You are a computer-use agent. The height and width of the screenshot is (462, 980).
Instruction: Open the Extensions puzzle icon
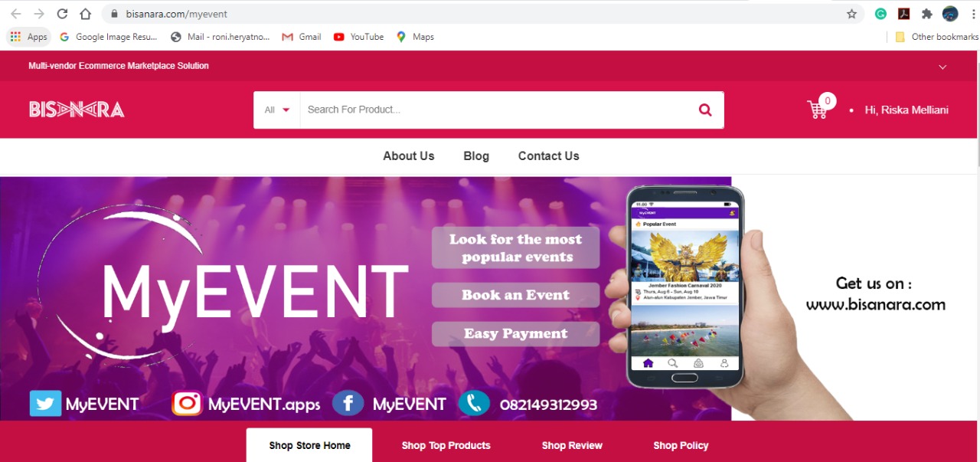tap(927, 14)
